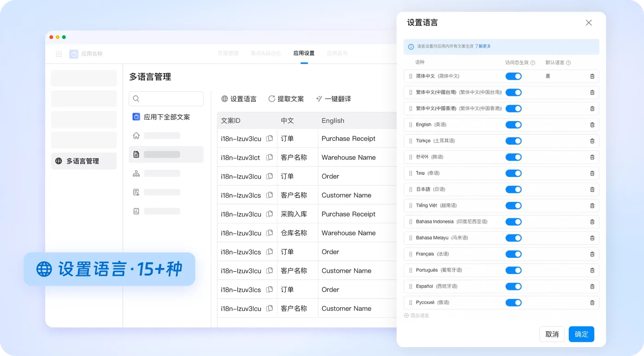Open the 应用发布 tab

point(337,53)
